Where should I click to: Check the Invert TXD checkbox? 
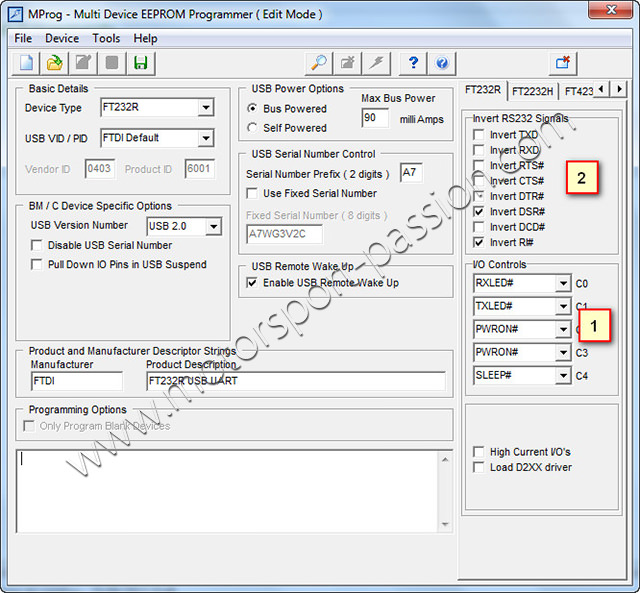click(478, 135)
